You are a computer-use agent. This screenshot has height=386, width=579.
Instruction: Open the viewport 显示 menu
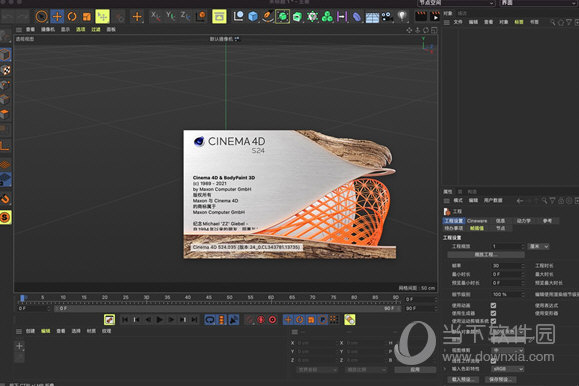65,30
